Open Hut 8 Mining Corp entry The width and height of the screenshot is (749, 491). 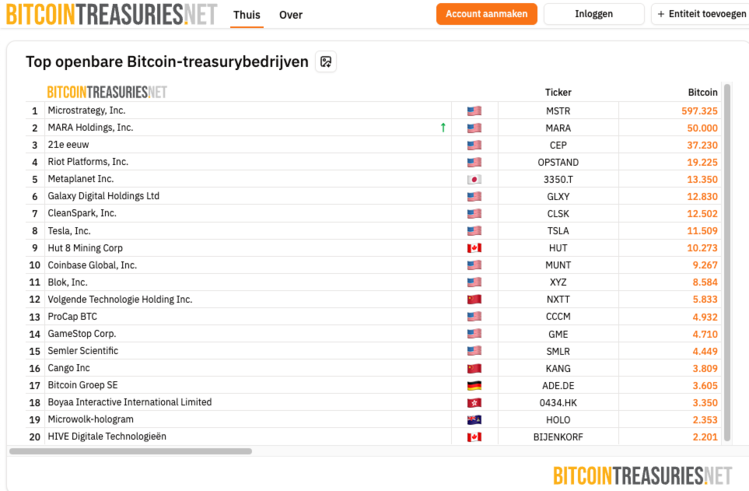[85, 248]
